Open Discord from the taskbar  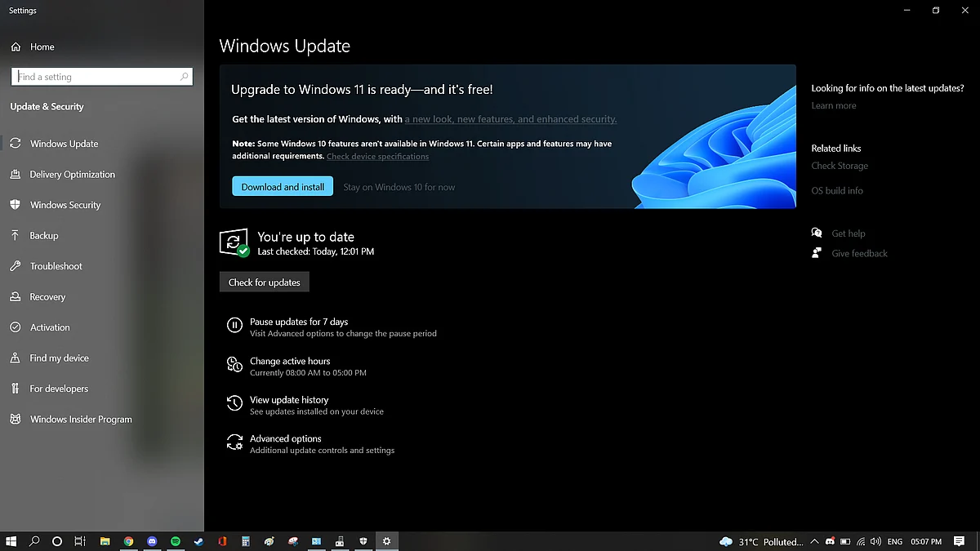pos(152,541)
